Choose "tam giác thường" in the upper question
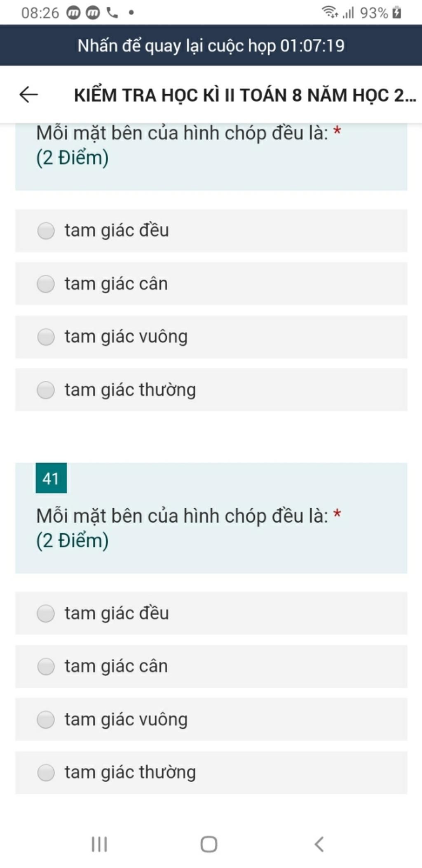422x868 pixels. [211, 390]
